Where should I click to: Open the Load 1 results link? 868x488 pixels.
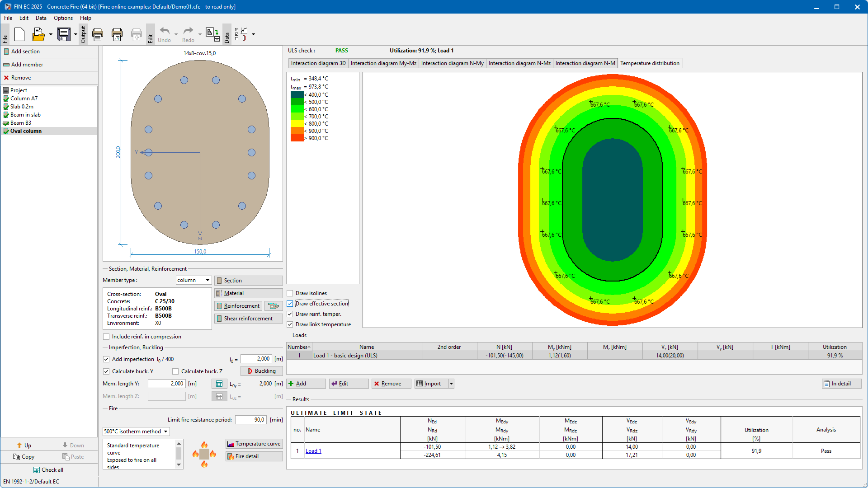313,451
